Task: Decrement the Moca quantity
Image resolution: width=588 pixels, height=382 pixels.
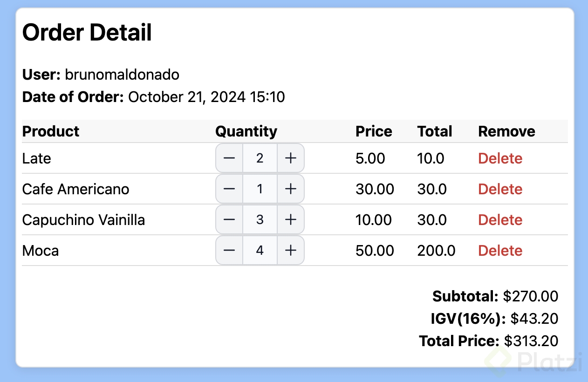Action: (x=229, y=251)
